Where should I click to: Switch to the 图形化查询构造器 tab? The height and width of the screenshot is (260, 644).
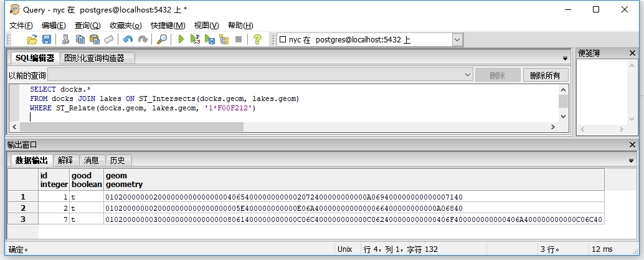tap(98, 58)
